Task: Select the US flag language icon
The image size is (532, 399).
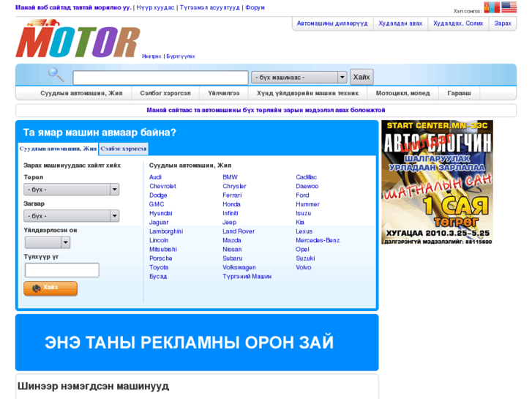Action: (x=509, y=7)
